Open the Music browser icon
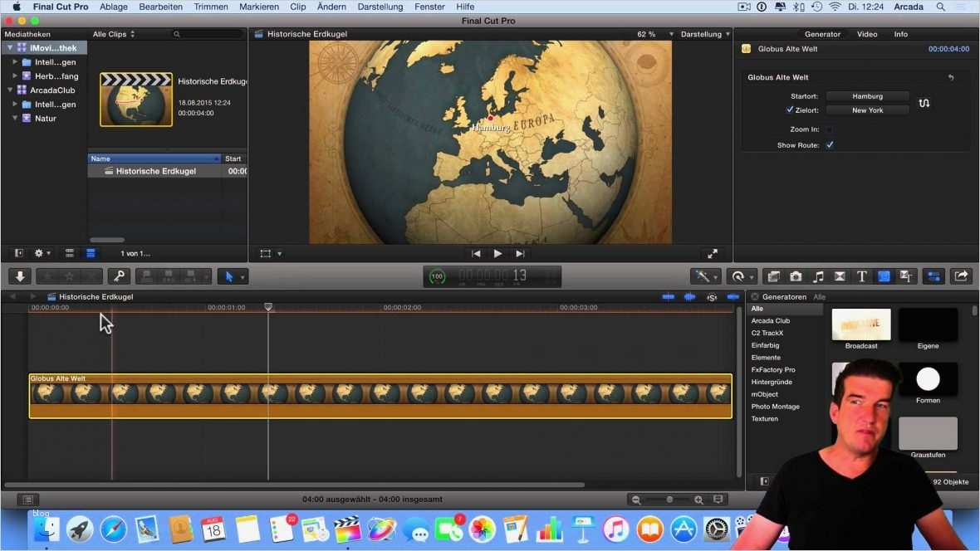 pos(818,275)
